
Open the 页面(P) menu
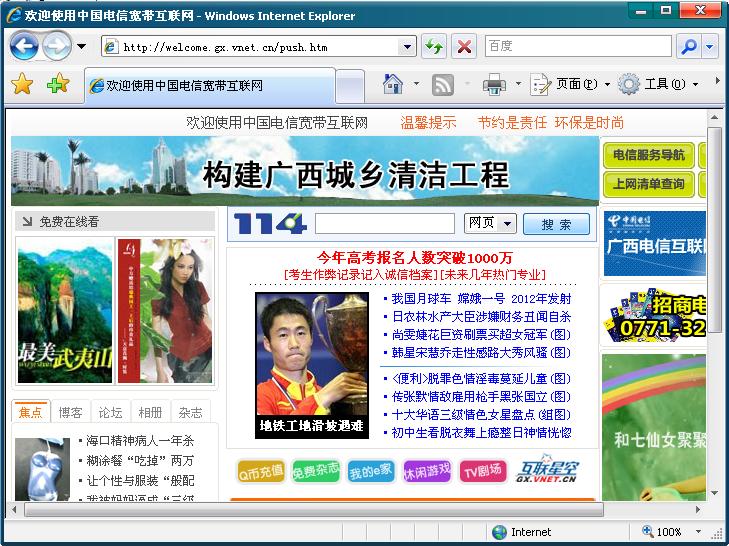pos(570,84)
